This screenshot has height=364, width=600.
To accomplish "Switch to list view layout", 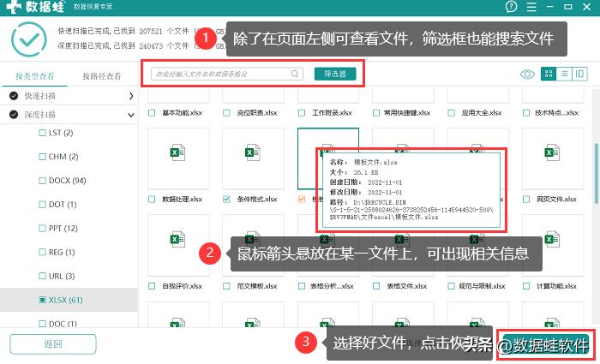I will [x=565, y=75].
